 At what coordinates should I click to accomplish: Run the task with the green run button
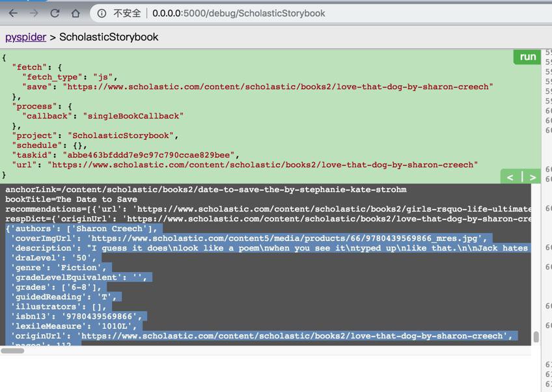527,57
